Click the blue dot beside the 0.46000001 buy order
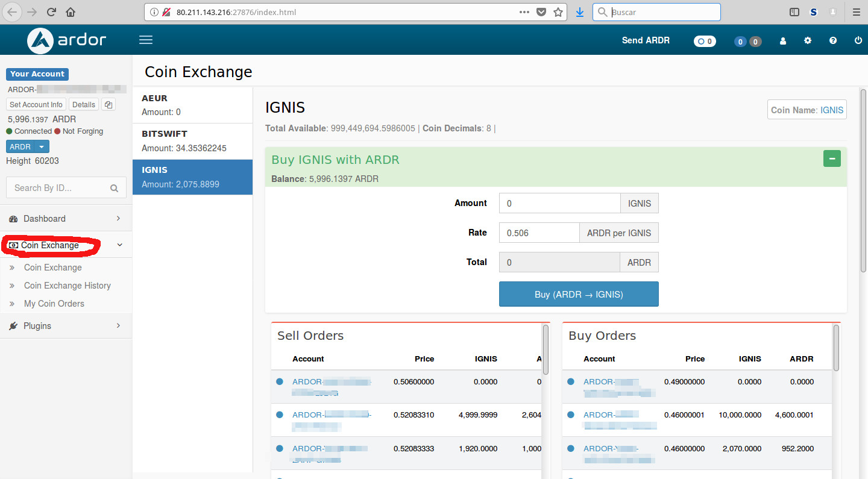The image size is (868, 479). click(571, 415)
